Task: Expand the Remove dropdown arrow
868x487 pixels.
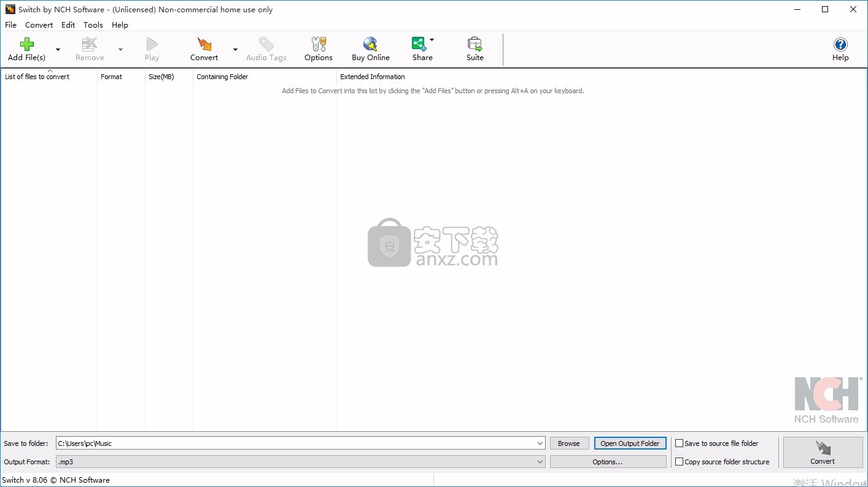Action: tap(120, 50)
